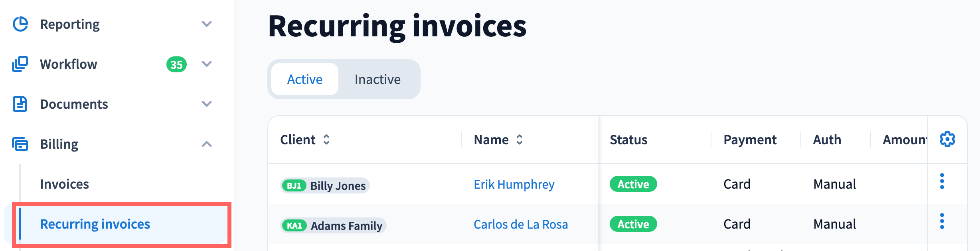The height and width of the screenshot is (251, 980).
Task: Open Carlos de La Rosa invoice link
Action: point(521,224)
